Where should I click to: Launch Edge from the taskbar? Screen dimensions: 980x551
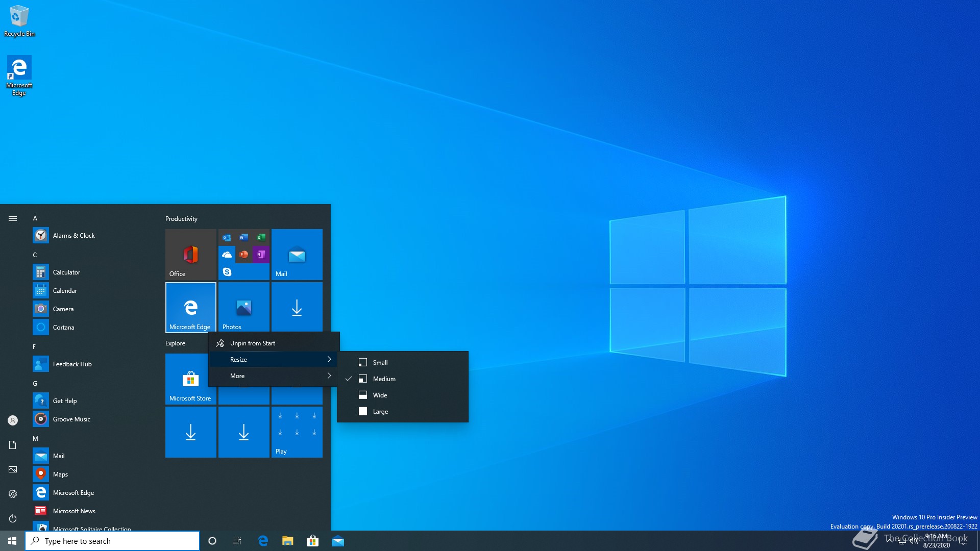(x=263, y=541)
